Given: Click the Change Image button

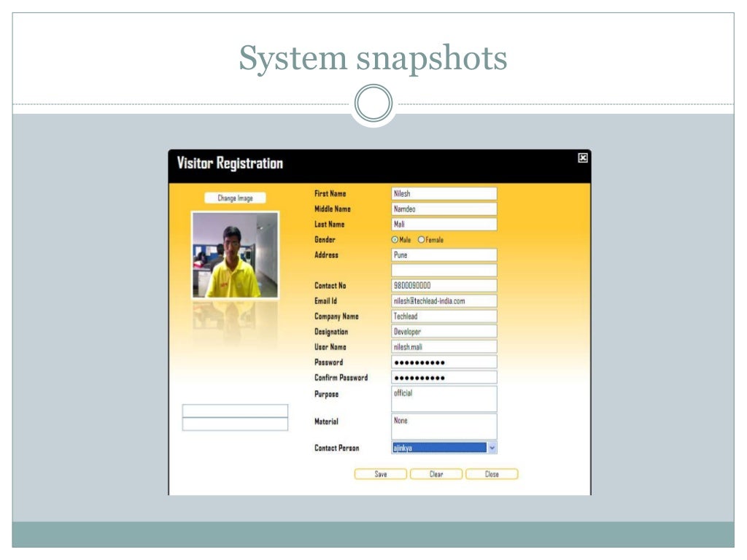Looking at the screenshot, I should (235, 198).
